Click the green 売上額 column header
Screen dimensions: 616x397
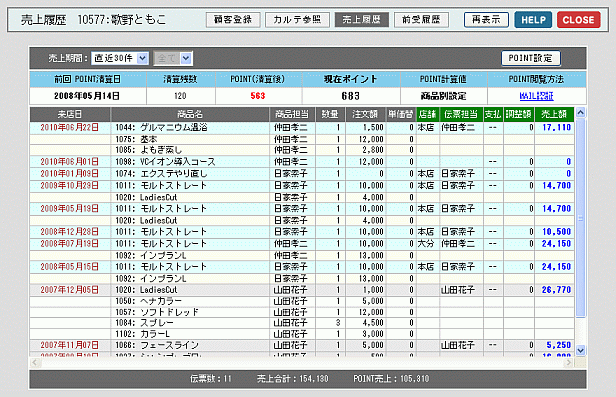point(554,114)
